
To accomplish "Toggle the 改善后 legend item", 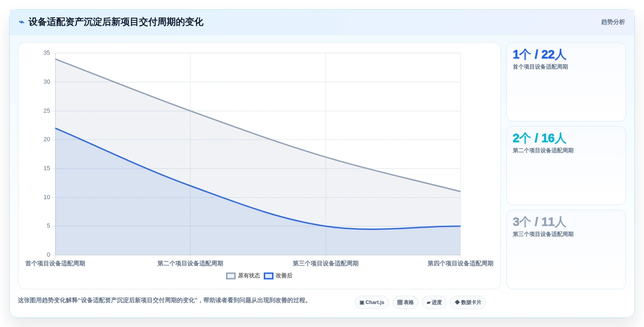I will point(278,276).
